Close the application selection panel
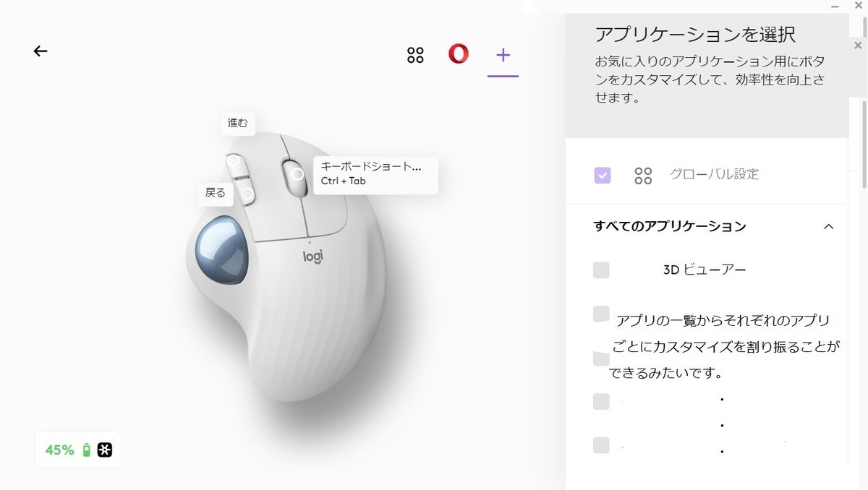The width and height of the screenshot is (868, 490). [x=858, y=45]
